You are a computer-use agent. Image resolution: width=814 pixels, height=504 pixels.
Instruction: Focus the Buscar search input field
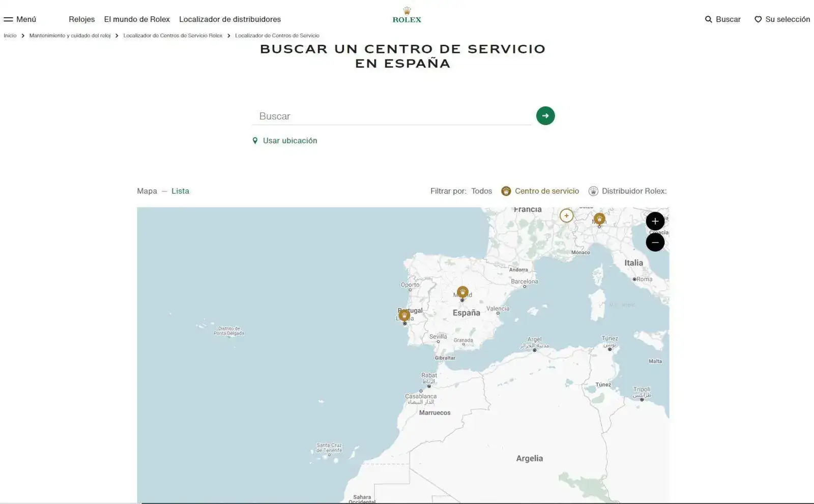(x=392, y=116)
